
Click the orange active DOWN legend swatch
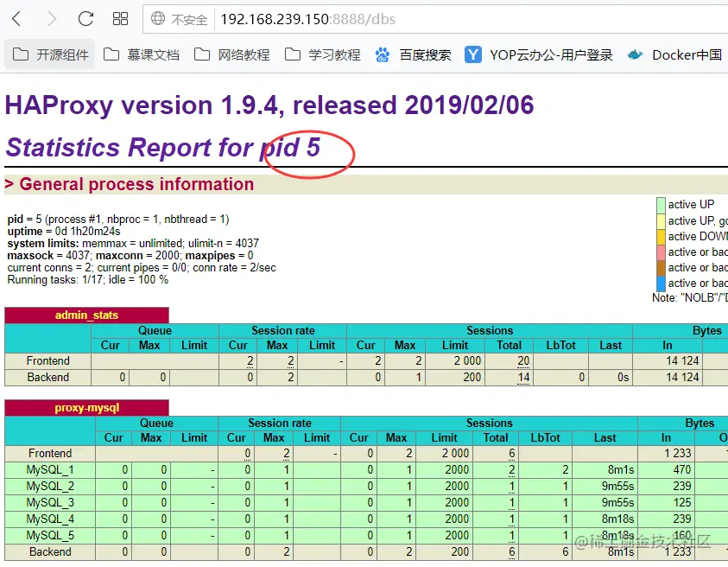661,236
